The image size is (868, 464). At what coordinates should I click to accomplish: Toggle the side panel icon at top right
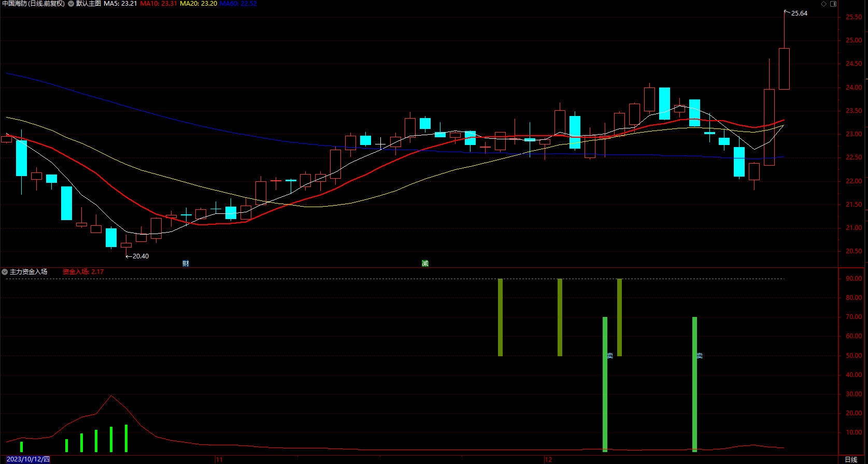pos(833,4)
